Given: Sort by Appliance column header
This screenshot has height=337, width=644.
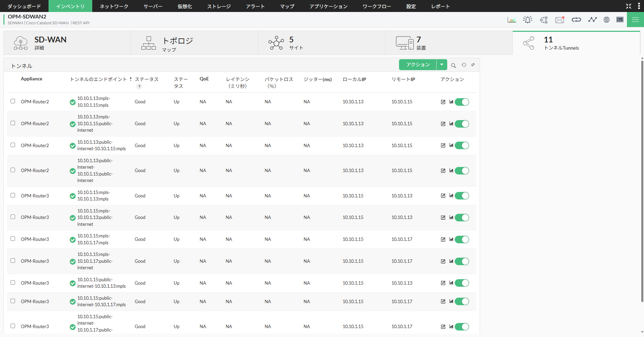Looking at the screenshot, I should click(x=31, y=79).
